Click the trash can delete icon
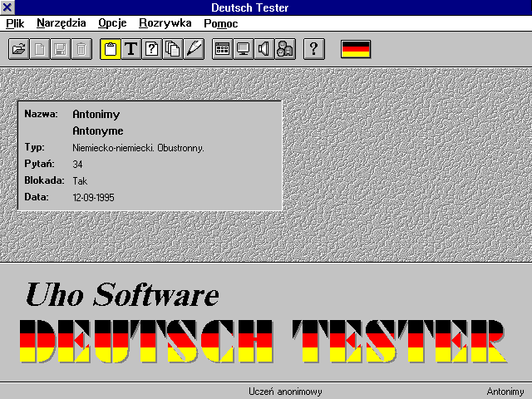 (x=81, y=49)
